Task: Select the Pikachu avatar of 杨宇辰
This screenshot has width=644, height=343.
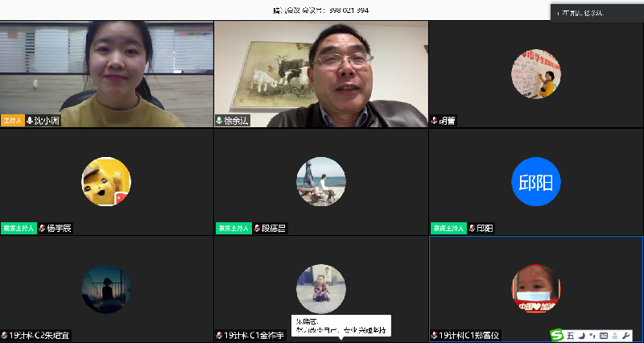Action: [x=106, y=181]
